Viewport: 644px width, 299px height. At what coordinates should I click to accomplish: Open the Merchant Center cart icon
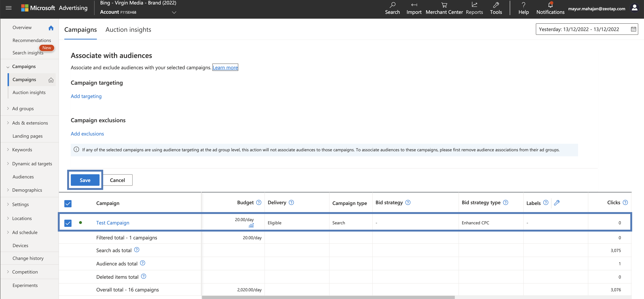pos(444,5)
